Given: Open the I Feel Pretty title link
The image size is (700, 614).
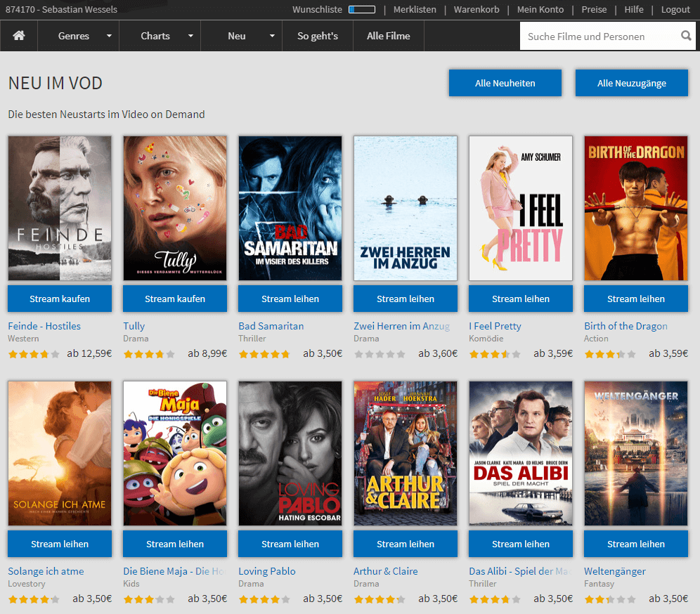Looking at the screenshot, I should pyautogui.click(x=495, y=326).
